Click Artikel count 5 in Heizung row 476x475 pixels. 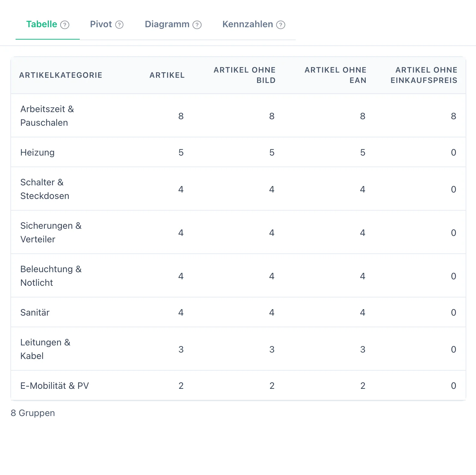click(181, 152)
